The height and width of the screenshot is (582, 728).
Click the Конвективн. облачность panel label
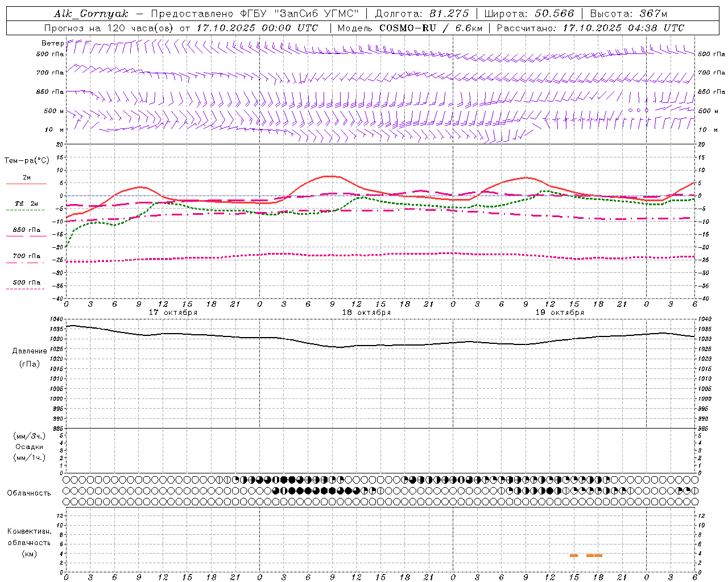point(29,542)
